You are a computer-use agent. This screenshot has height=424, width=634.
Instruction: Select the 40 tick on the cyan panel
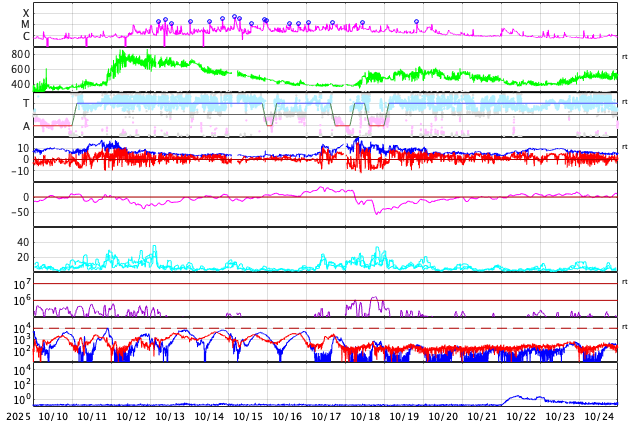click(x=23, y=242)
